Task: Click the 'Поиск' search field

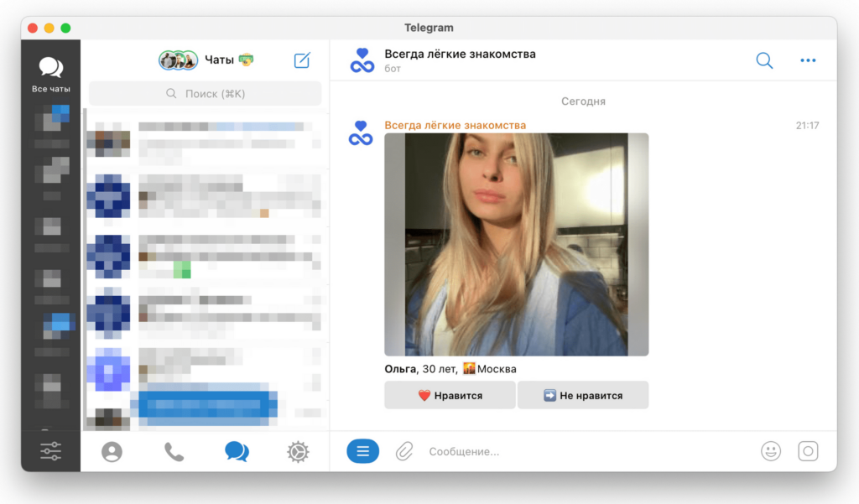Action: pyautogui.click(x=206, y=93)
